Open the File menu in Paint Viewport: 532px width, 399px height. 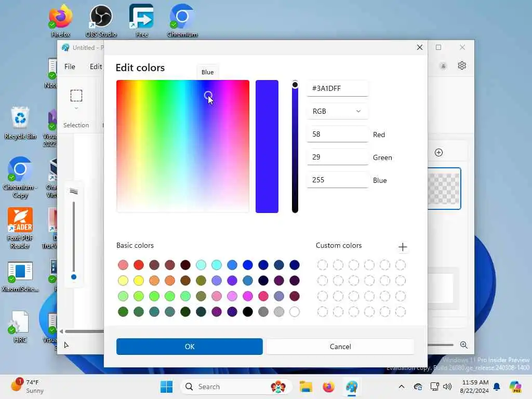coord(70,66)
